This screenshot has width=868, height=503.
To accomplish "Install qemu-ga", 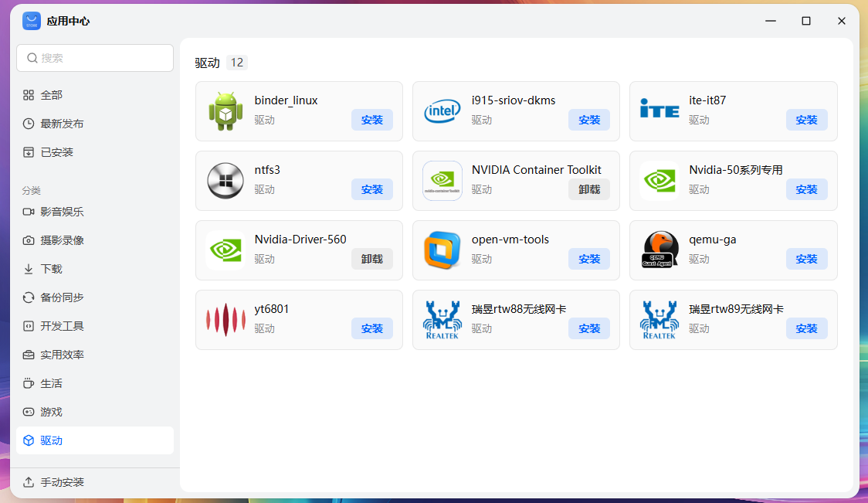I will pyautogui.click(x=806, y=259).
